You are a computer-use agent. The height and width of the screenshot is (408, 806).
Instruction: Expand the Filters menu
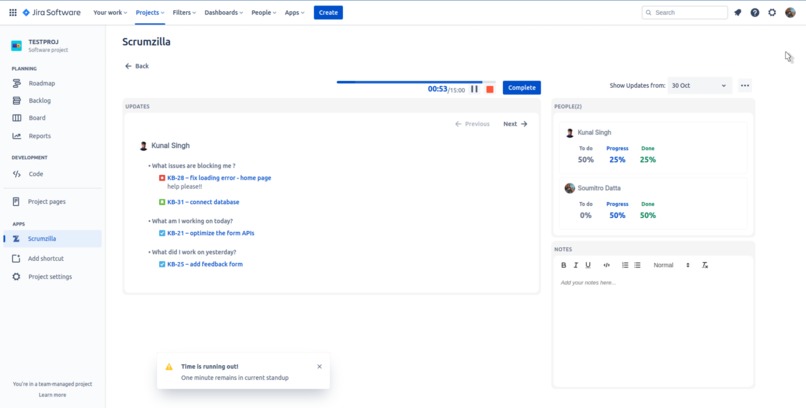pos(184,12)
